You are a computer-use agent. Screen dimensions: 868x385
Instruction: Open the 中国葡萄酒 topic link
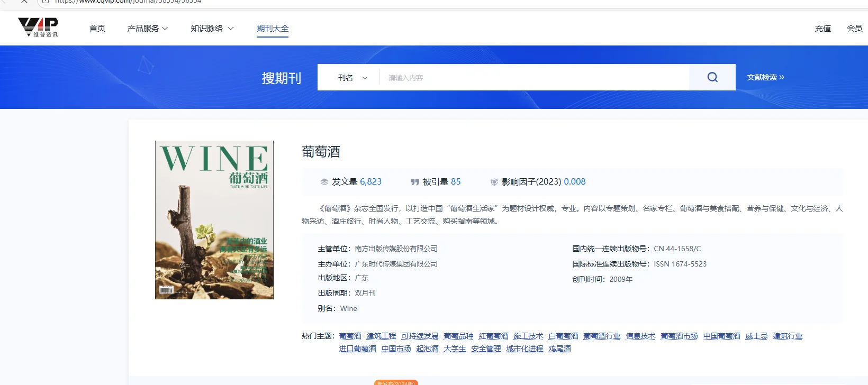pyautogui.click(x=721, y=336)
